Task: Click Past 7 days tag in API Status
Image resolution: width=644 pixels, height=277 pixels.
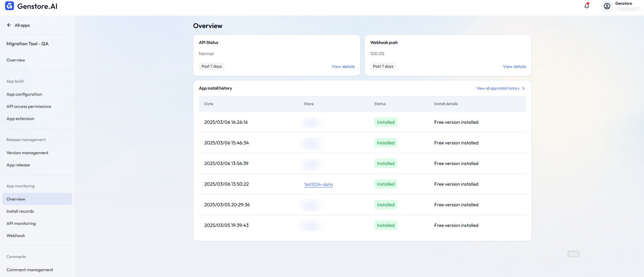Action: [212, 66]
